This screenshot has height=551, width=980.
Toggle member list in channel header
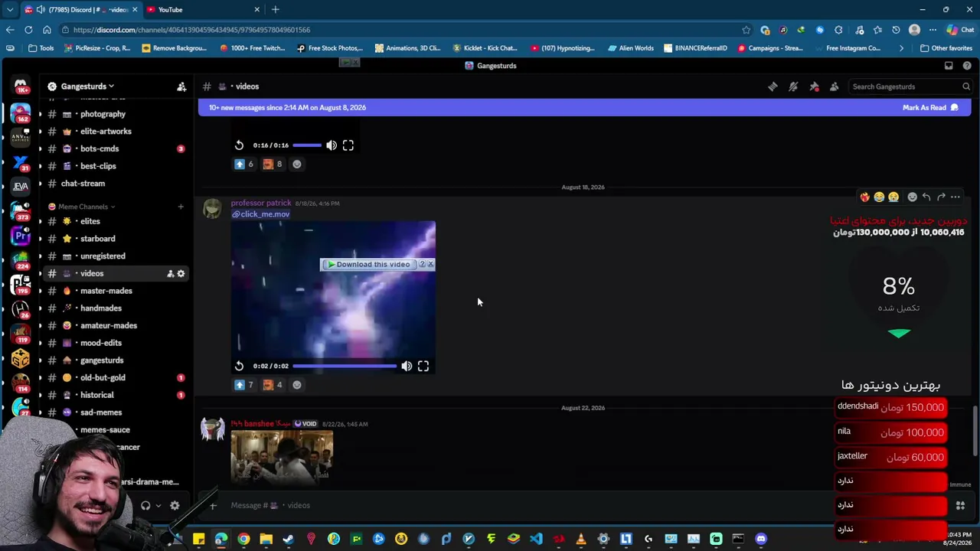[834, 86]
